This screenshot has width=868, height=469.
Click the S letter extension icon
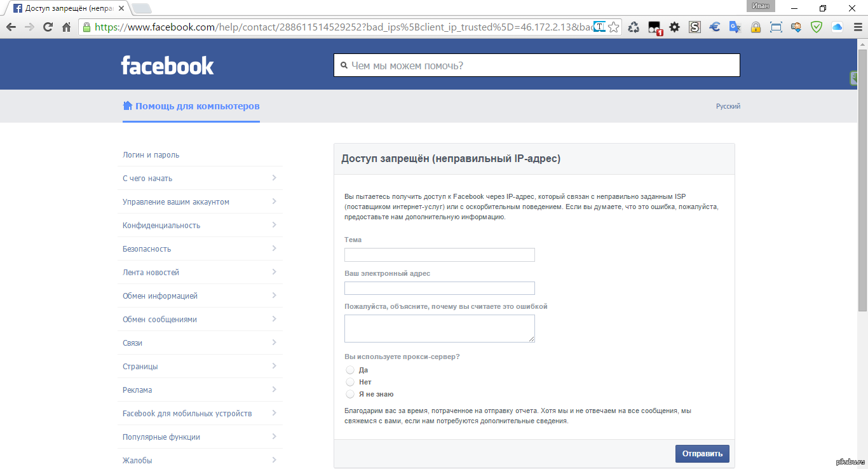coord(695,27)
